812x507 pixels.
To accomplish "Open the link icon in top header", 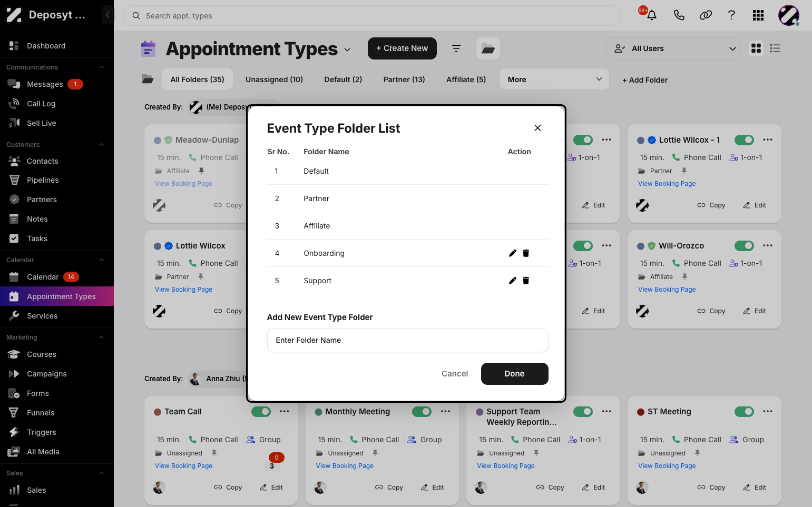I will pyautogui.click(x=706, y=15).
